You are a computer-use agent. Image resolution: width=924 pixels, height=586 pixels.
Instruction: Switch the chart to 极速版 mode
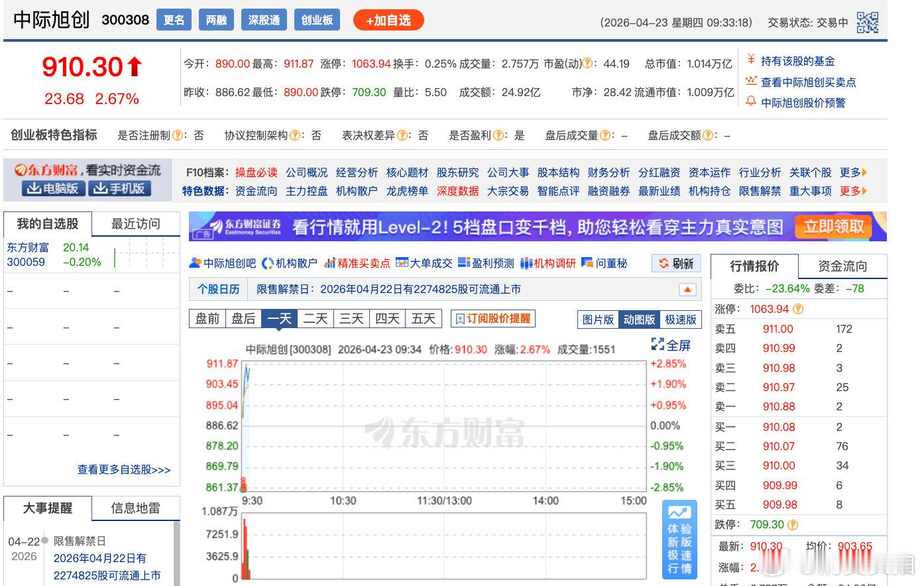pos(680,320)
